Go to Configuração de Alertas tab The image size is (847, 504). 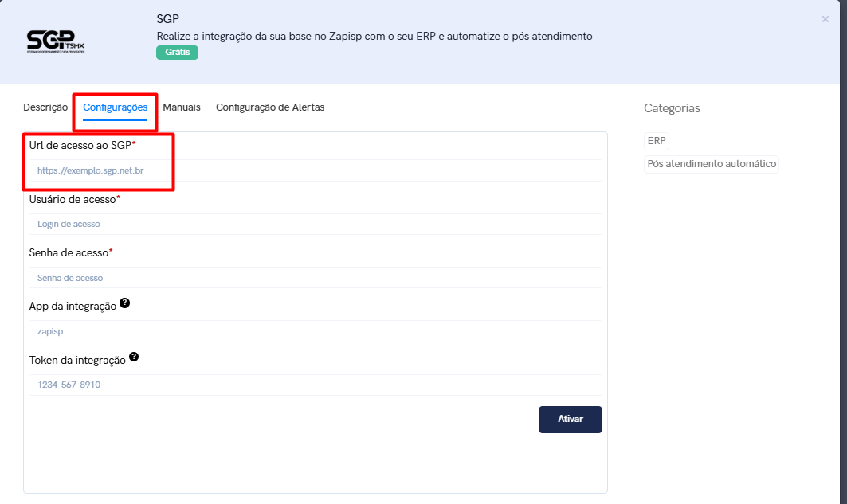pos(270,107)
